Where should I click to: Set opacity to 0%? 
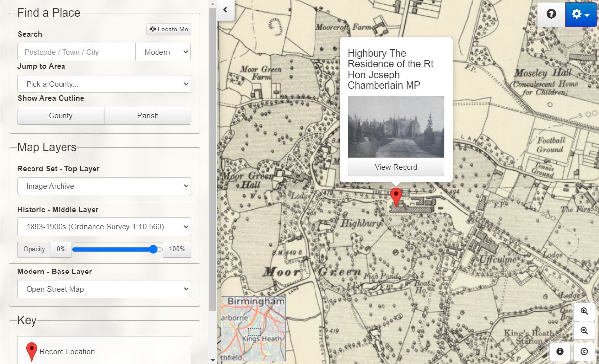point(61,249)
